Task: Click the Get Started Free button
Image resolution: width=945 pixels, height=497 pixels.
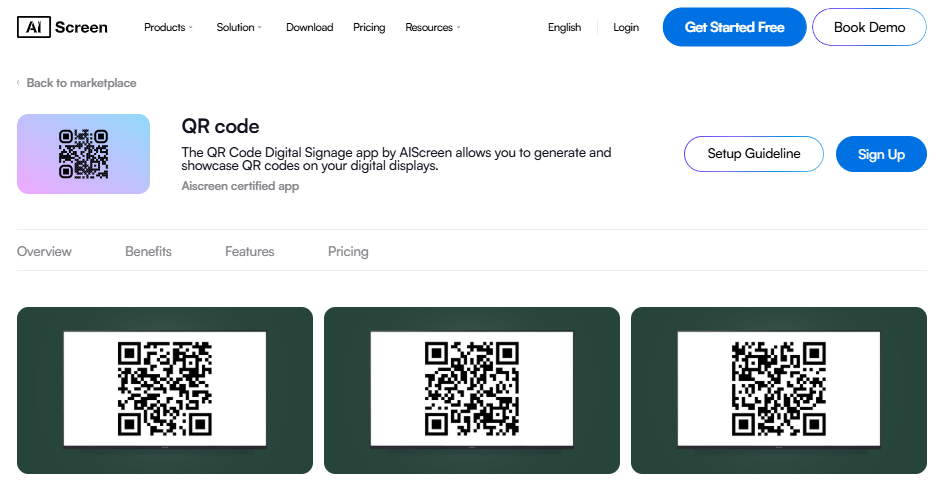Action: click(x=734, y=27)
